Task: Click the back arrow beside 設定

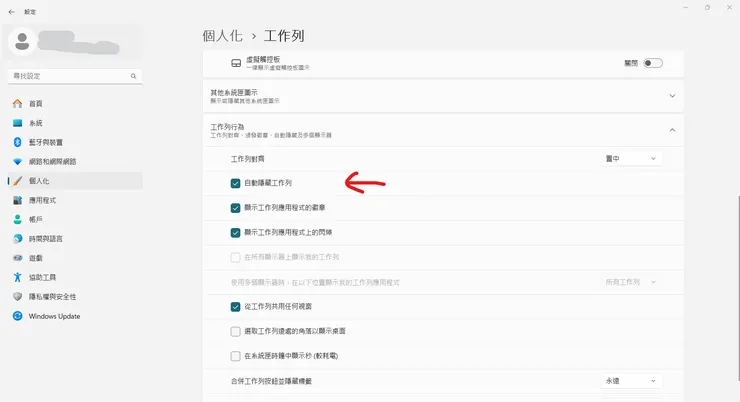Action: [x=11, y=12]
